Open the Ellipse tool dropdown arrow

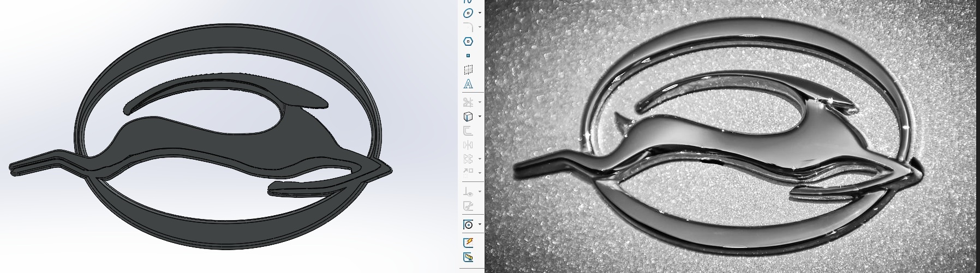(x=480, y=13)
